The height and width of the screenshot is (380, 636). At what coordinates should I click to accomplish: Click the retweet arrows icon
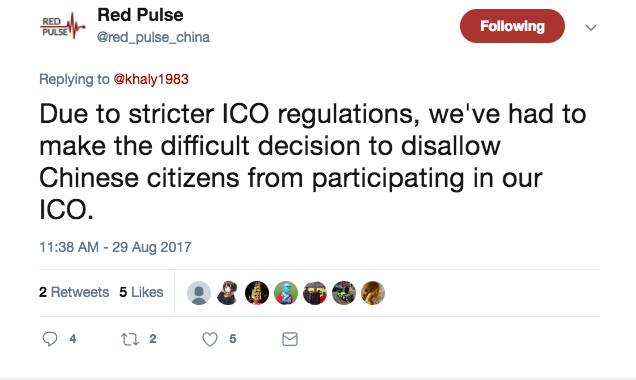(x=130, y=339)
